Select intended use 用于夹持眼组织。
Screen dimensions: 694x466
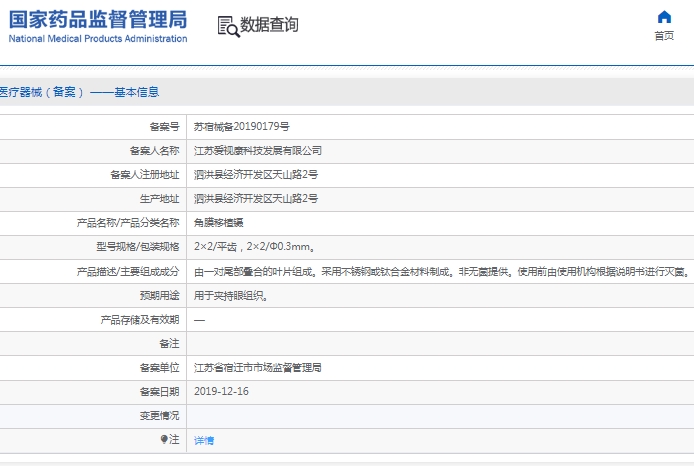click(x=231, y=296)
